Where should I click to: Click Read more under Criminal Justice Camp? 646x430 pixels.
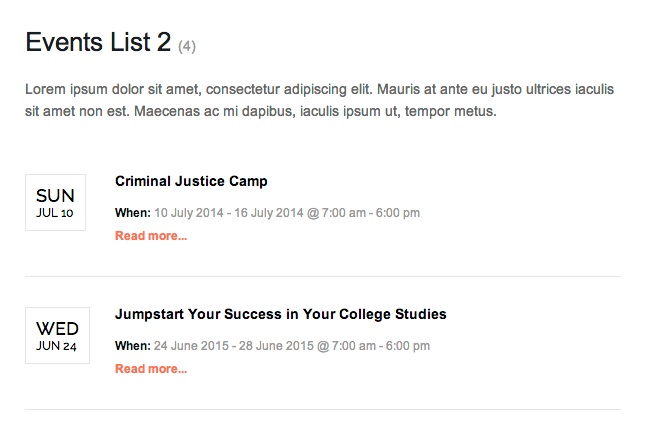[151, 236]
